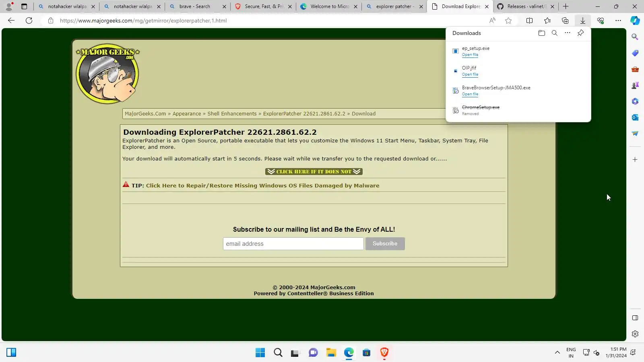The width and height of the screenshot is (644, 362).
Task: Open taskbar clock showing 1:51 PM
Action: tap(616, 353)
